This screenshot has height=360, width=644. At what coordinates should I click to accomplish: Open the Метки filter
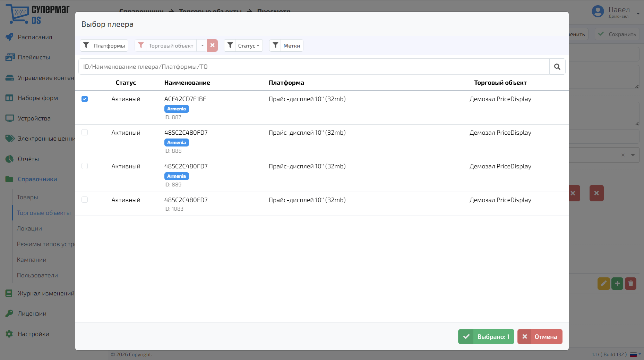286,45
